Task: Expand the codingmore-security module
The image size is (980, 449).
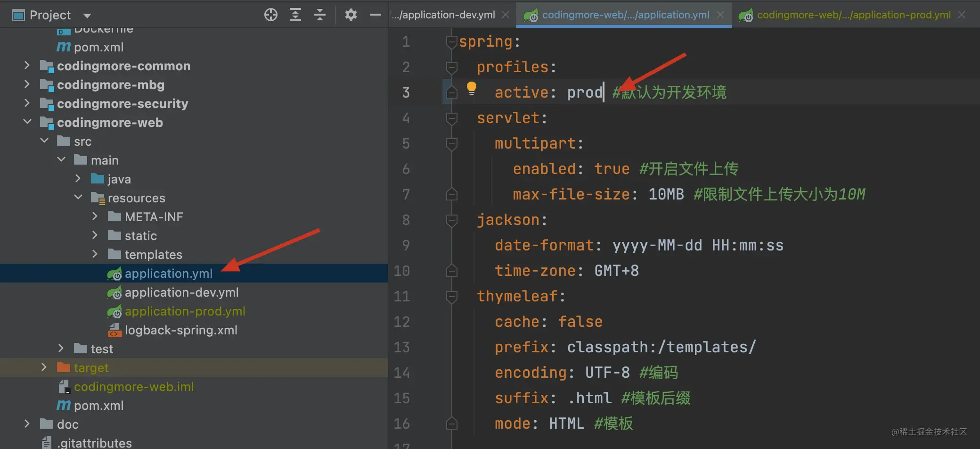Action: tap(27, 103)
